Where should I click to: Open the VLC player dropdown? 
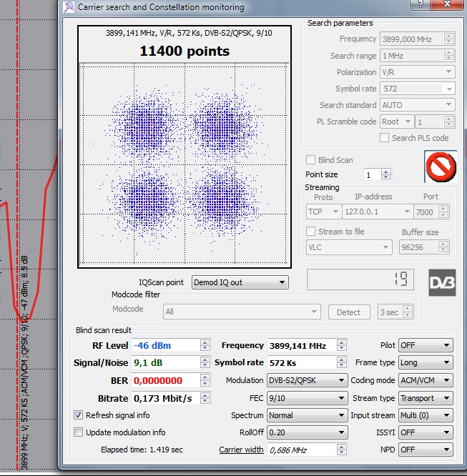coord(349,247)
